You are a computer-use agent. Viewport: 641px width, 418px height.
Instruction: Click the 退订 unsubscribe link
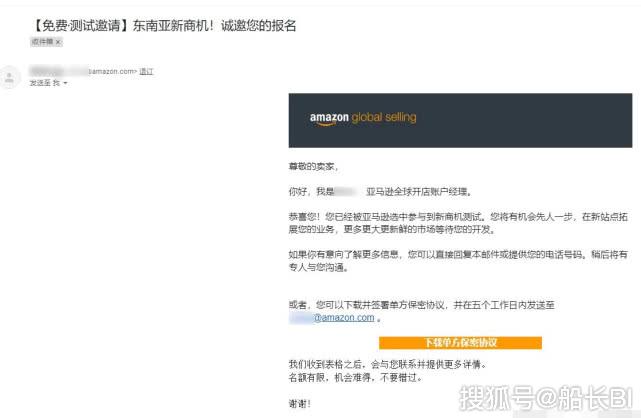click(146, 72)
